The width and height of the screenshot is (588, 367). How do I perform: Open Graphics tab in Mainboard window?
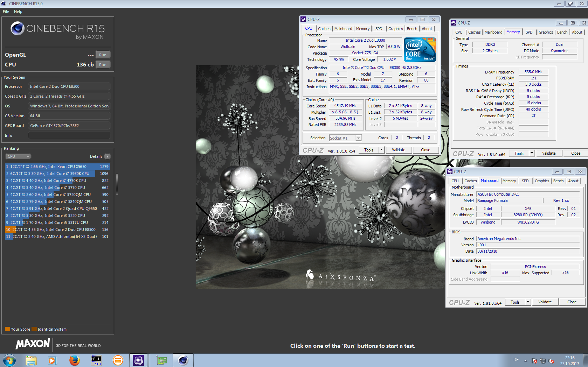542,181
